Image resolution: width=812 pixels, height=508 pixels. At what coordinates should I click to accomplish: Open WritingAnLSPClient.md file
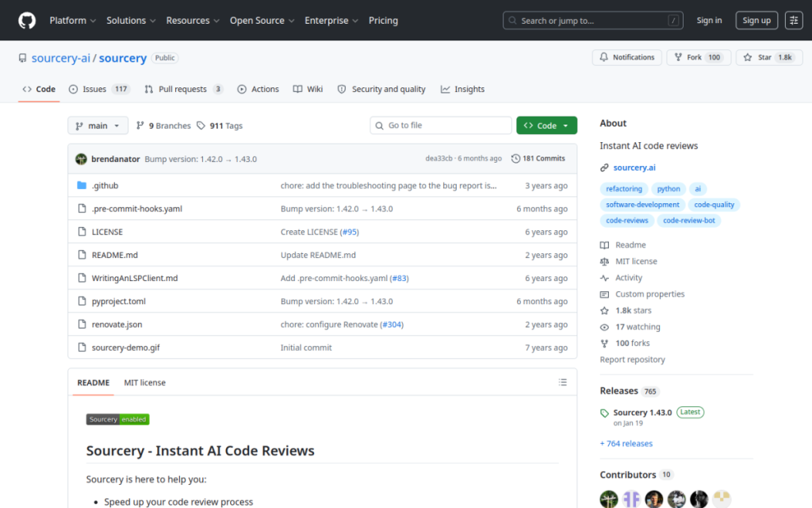pos(135,279)
